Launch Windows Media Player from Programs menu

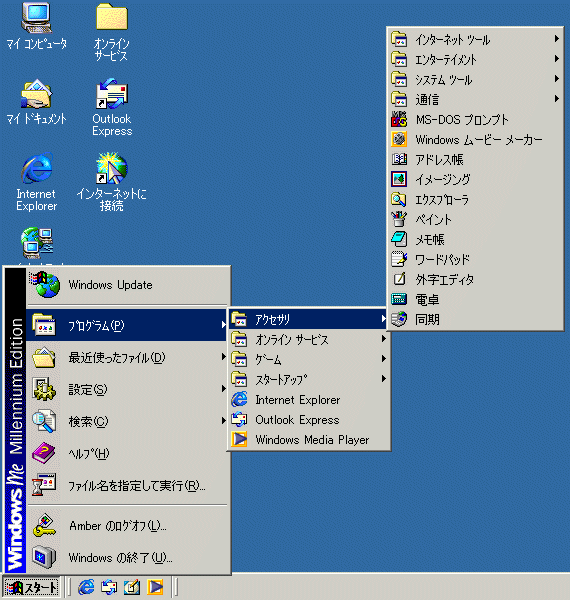[309, 440]
